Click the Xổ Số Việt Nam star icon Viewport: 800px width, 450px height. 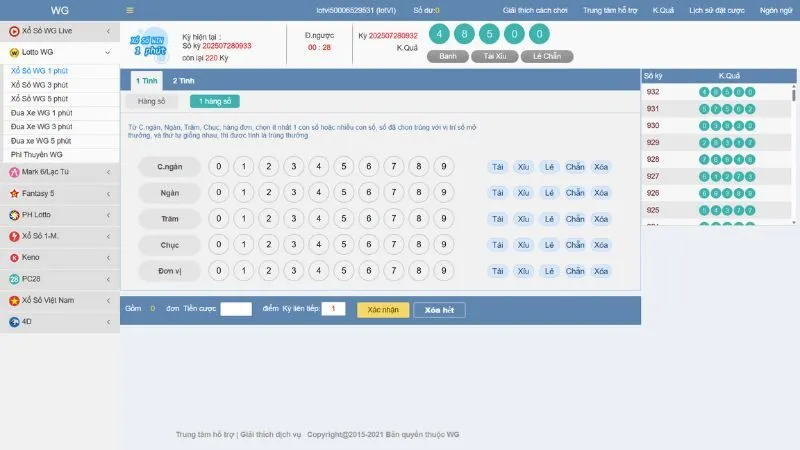(x=14, y=300)
